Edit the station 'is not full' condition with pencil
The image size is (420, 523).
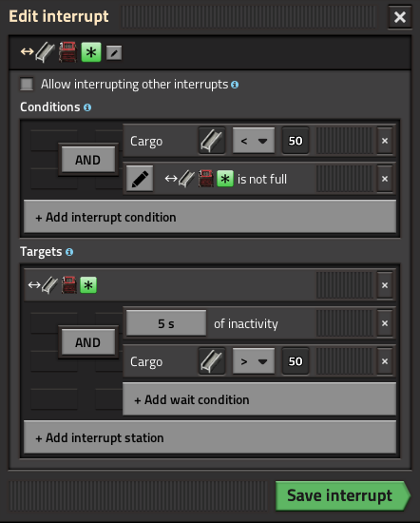click(140, 179)
